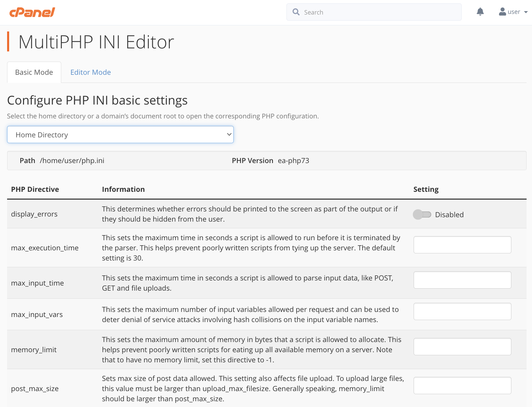Open the notifications bell
Viewport: 532px width, 407px height.
pos(480,12)
